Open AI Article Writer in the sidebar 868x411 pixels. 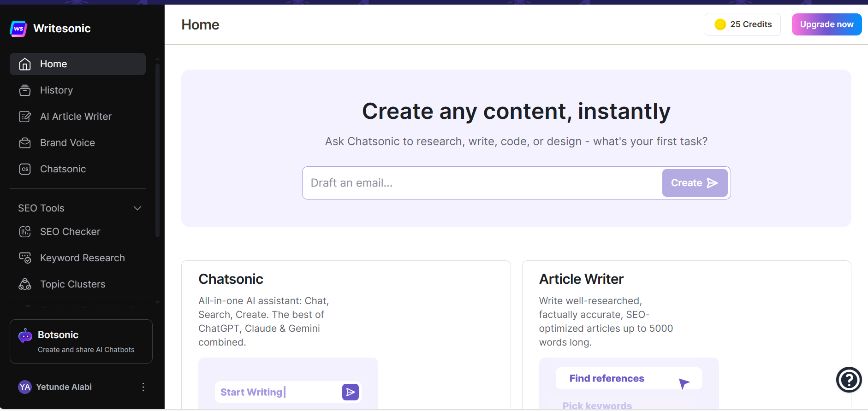point(77,117)
